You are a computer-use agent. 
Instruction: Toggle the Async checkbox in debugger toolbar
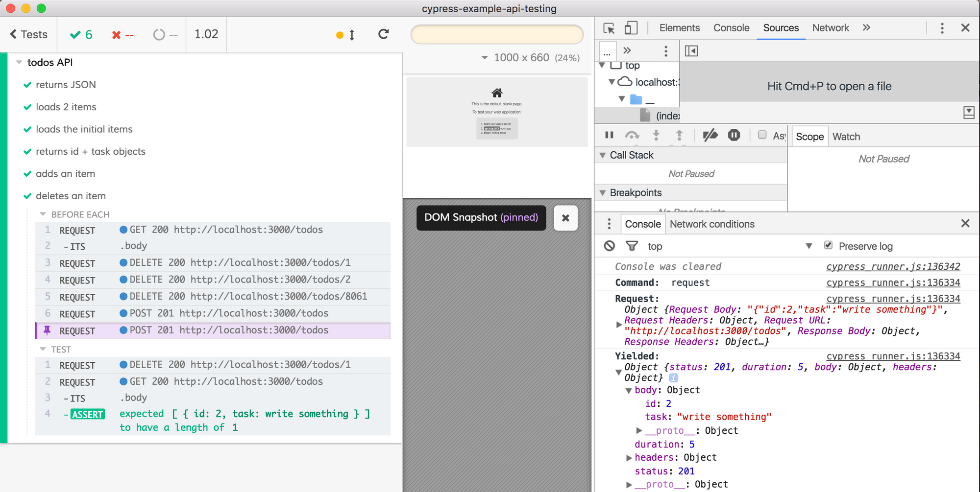762,135
